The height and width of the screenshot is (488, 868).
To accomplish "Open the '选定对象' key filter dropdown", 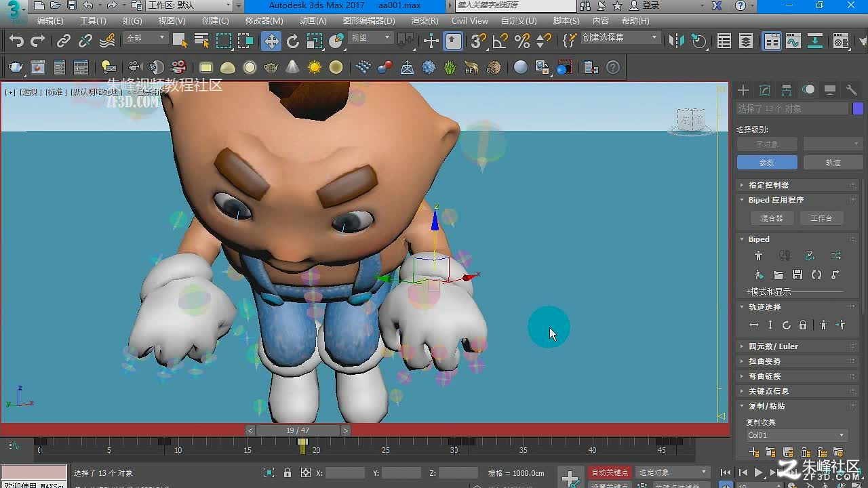I will (x=672, y=472).
